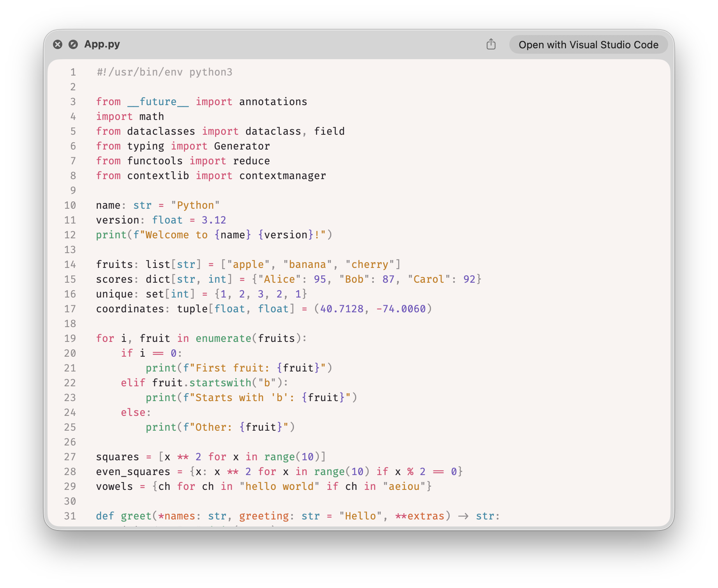The image size is (718, 588).
Task: Click the greet function definition
Action: pos(135,516)
